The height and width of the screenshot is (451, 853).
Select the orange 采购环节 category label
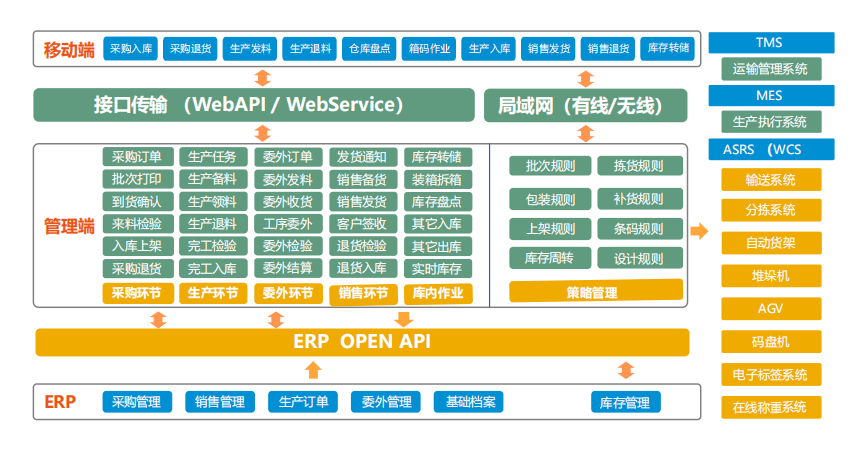137,293
